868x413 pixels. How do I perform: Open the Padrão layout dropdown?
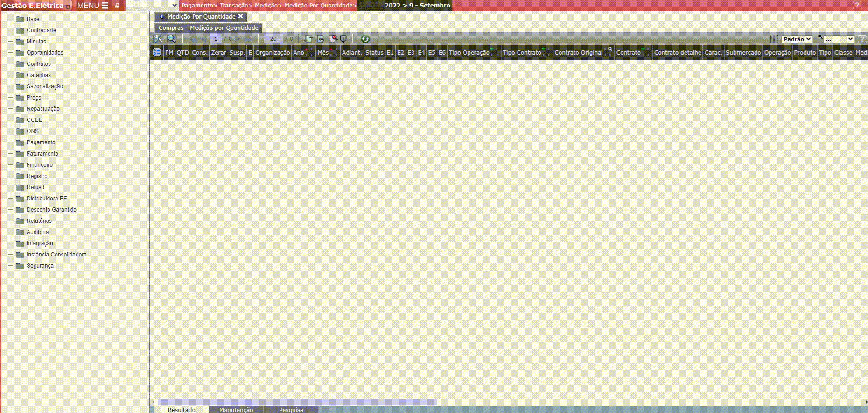(x=797, y=39)
